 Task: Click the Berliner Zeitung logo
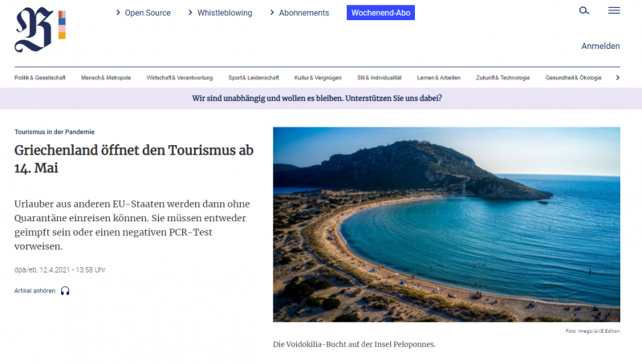click(x=40, y=30)
